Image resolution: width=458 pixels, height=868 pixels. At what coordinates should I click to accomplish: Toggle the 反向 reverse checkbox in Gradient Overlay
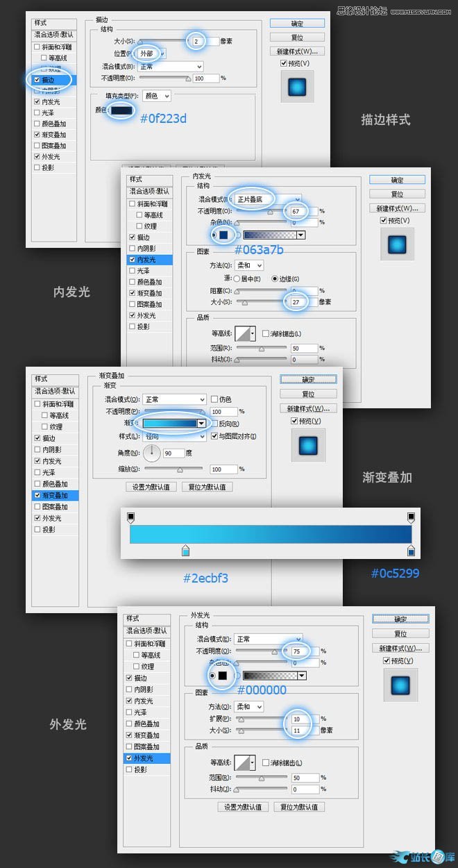point(214,424)
